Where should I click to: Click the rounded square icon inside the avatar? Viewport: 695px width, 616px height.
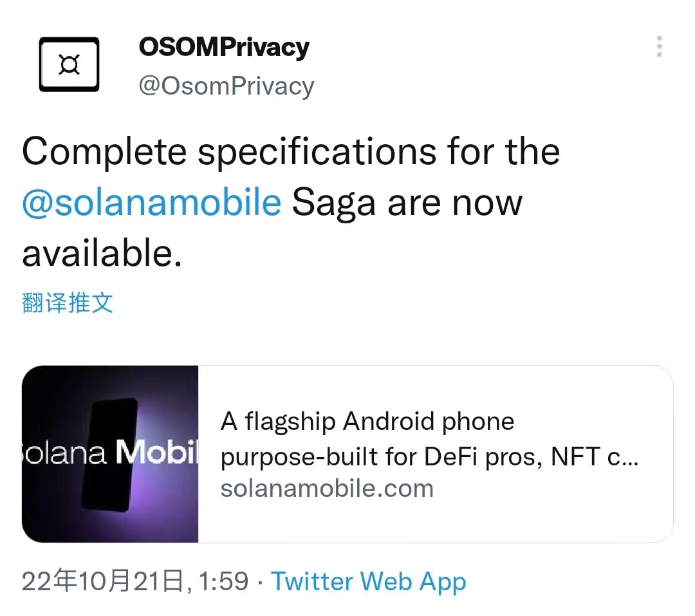[x=69, y=64]
